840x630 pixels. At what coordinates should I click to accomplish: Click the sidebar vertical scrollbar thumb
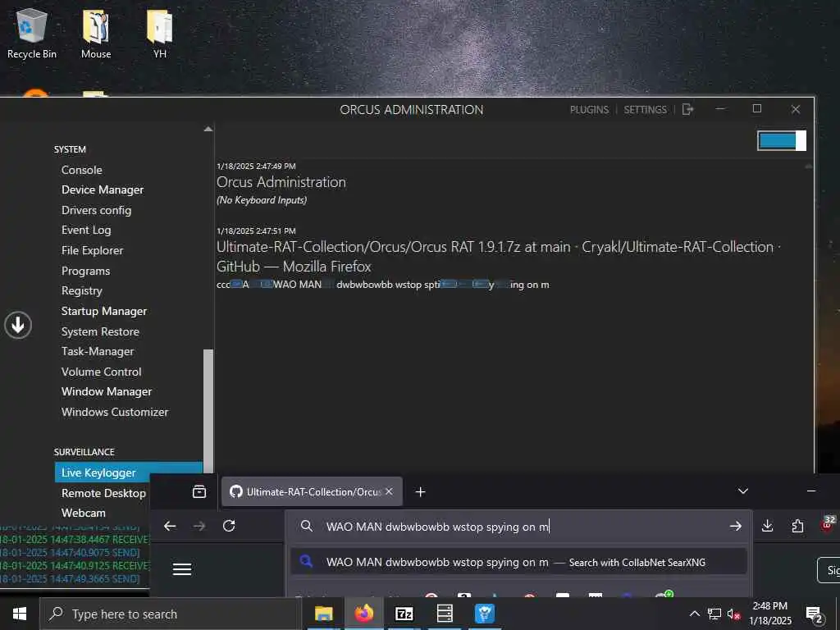(208, 412)
